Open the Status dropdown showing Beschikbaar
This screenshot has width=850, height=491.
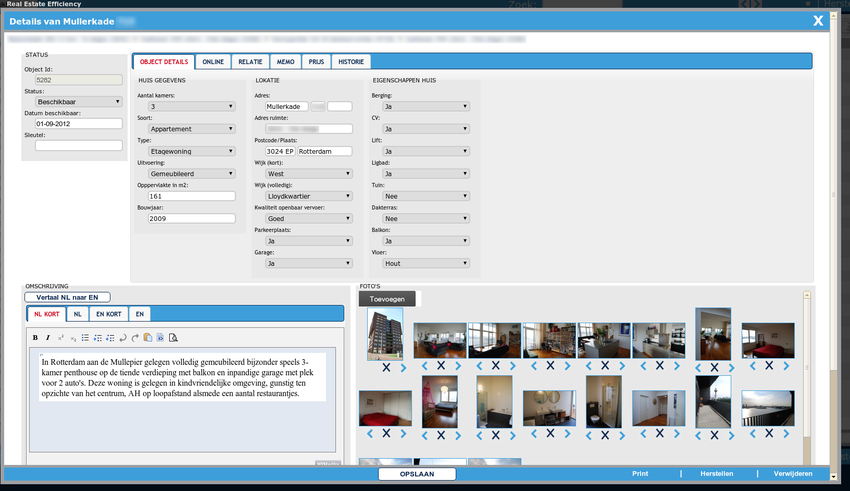[x=79, y=101]
